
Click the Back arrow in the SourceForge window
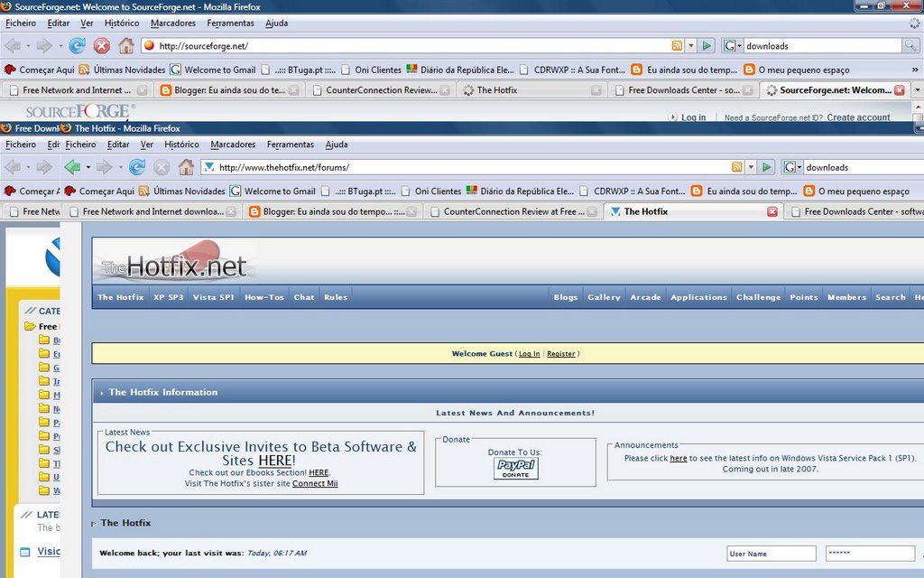[13, 45]
